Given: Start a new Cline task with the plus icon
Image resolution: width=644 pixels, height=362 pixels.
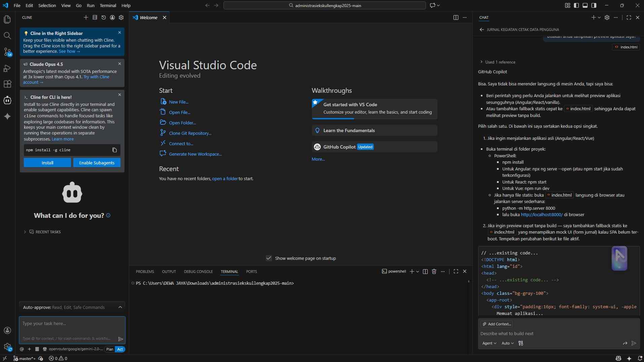Looking at the screenshot, I should pos(86,17).
